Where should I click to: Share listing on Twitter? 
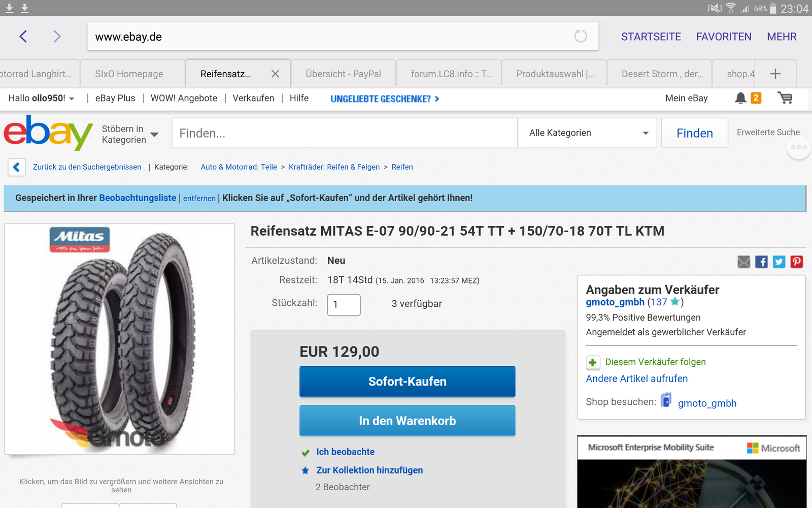point(779,262)
